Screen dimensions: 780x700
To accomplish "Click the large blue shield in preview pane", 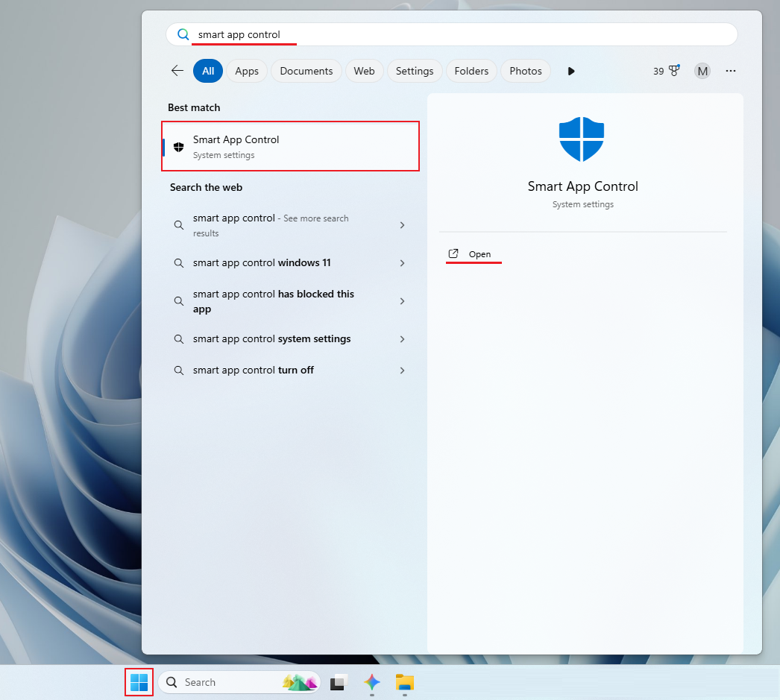I will tap(582, 139).
